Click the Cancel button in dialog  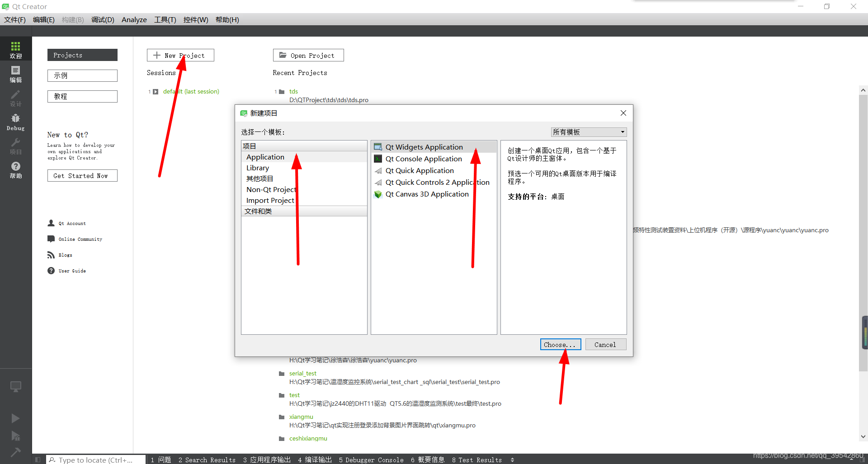click(605, 344)
